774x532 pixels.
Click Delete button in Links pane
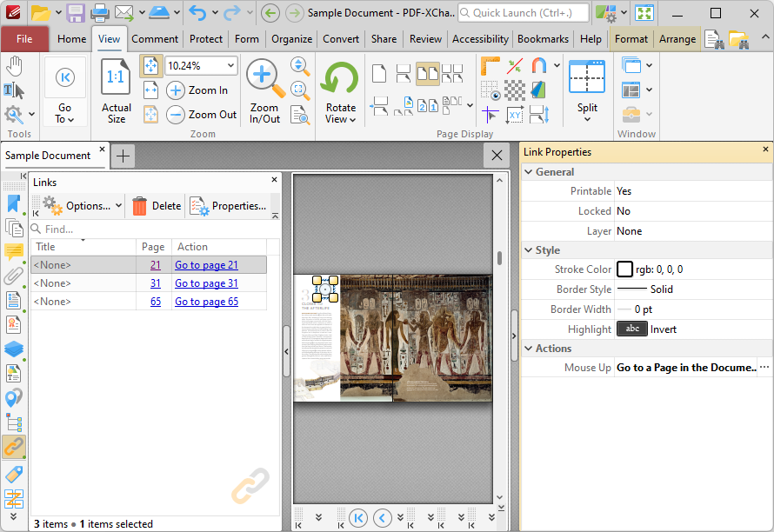coord(157,206)
